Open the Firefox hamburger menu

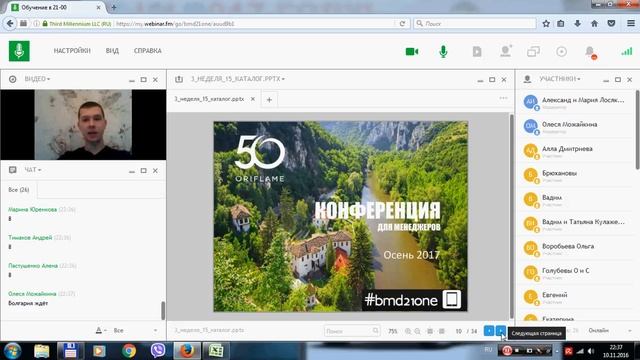pos(631,24)
